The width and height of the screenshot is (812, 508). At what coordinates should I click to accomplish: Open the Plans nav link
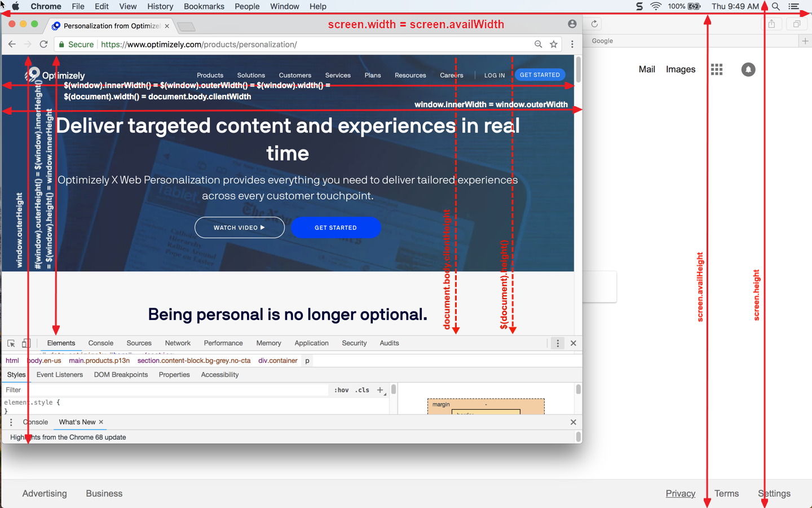pyautogui.click(x=373, y=75)
